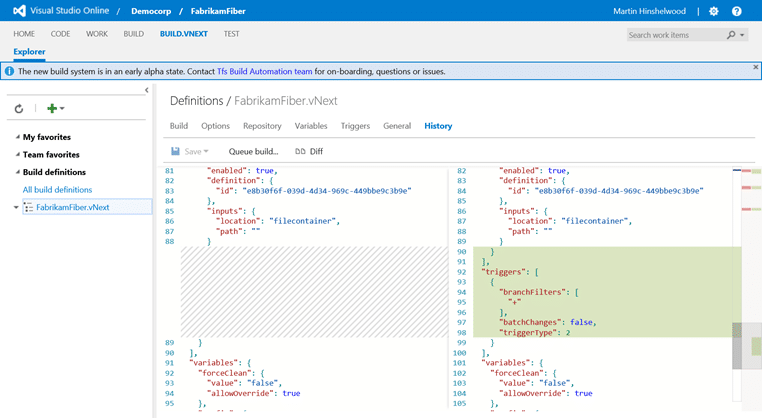
Task: Open the settings gear icon
Action: (x=713, y=11)
